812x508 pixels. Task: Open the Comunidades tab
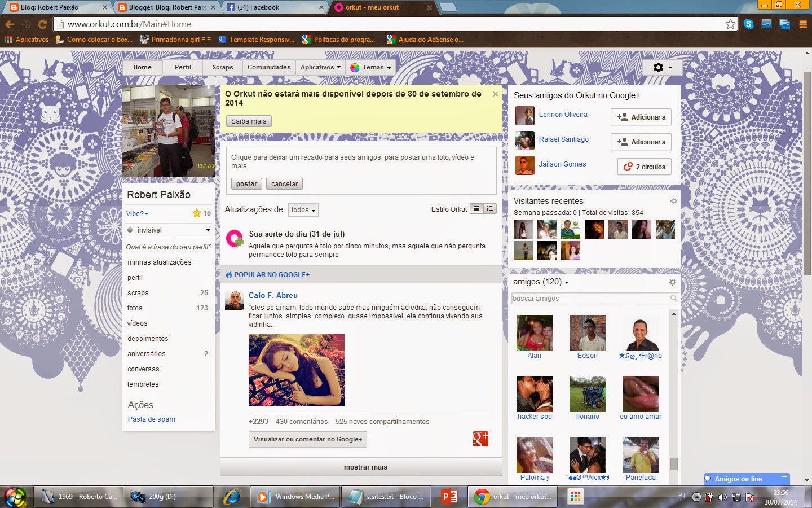point(269,67)
